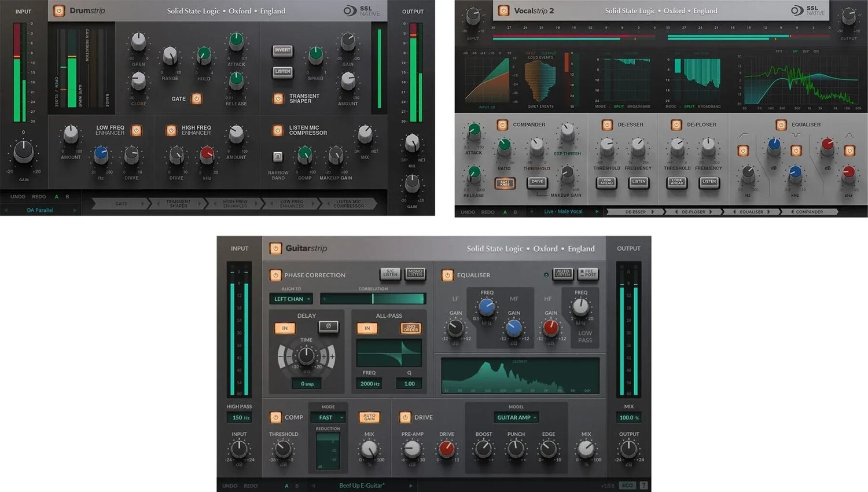The height and width of the screenshot is (492, 868).
Task: Toggle Narrow Band button in Listen Mic Compressor
Action: 278,156
